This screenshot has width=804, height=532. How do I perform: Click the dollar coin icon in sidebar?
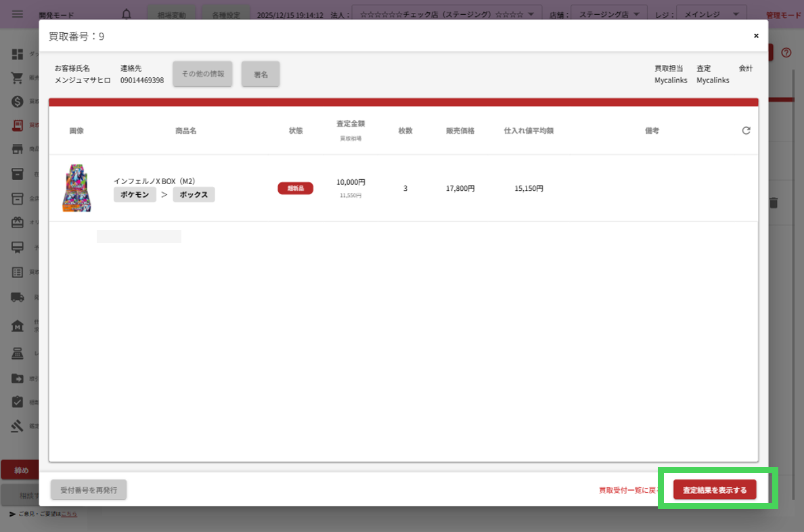click(18, 102)
